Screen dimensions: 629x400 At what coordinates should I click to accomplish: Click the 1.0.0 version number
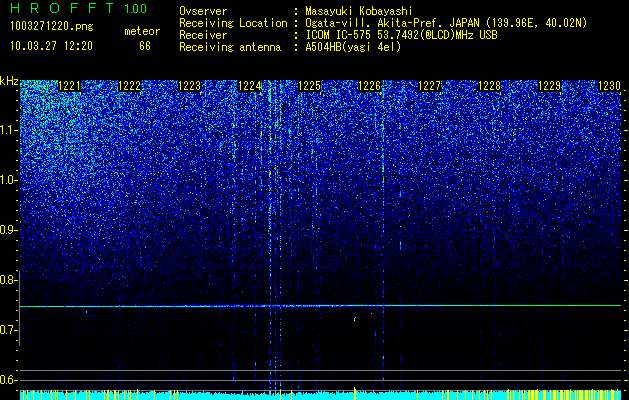pos(136,9)
